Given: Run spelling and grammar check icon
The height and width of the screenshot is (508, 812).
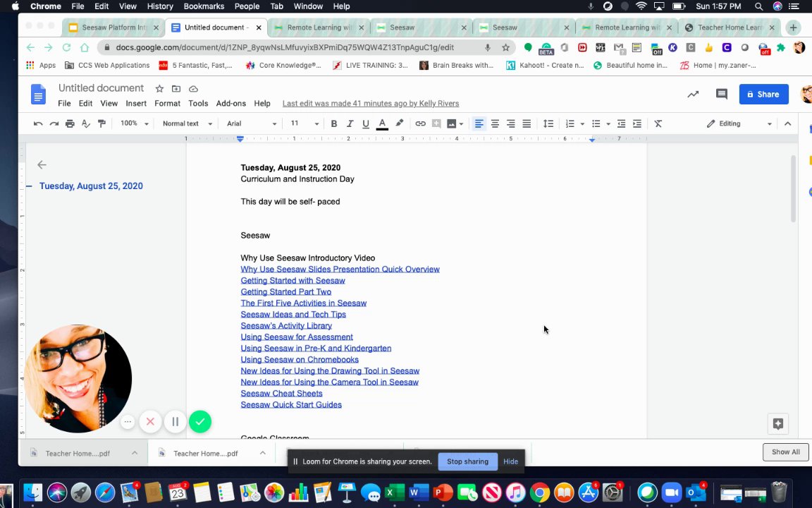Looking at the screenshot, I should [x=86, y=123].
